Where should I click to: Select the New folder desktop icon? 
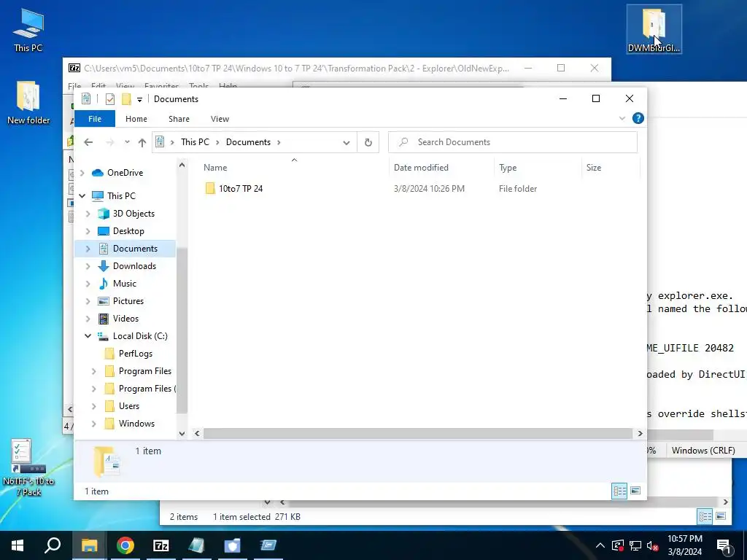click(x=28, y=103)
